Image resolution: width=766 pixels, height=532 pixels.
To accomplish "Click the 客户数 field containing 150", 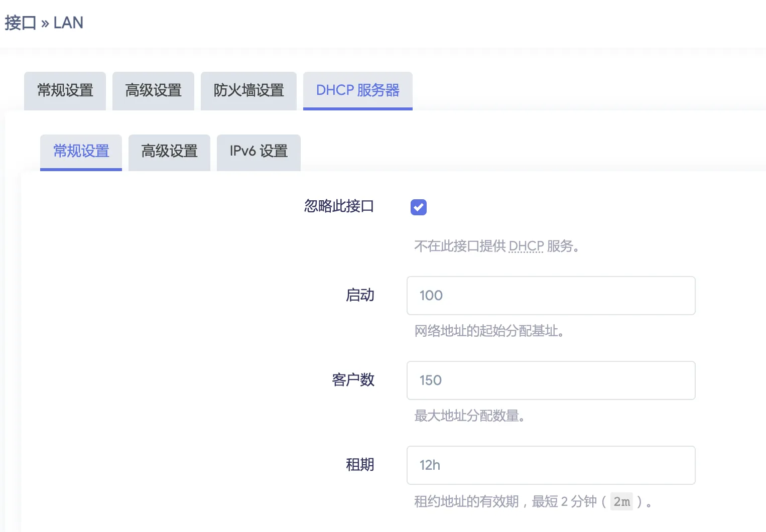I will tap(551, 380).
